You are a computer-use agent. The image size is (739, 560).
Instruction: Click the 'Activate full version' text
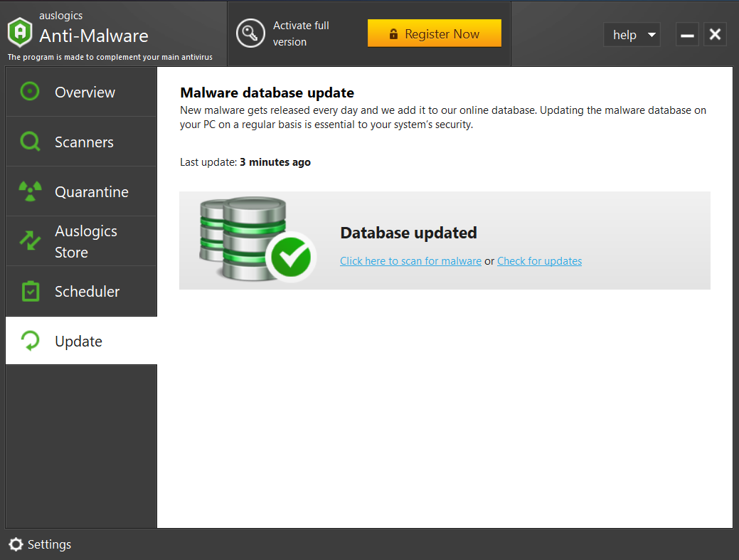point(301,33)
